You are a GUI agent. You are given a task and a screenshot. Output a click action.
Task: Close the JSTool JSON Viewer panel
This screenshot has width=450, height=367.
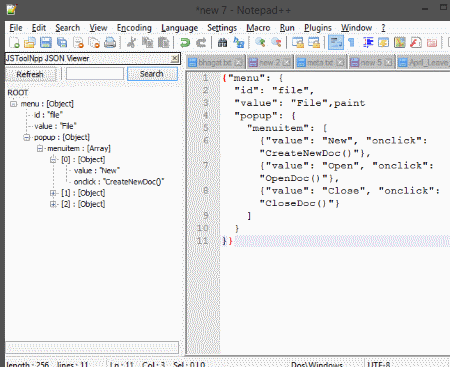point(175,59)
